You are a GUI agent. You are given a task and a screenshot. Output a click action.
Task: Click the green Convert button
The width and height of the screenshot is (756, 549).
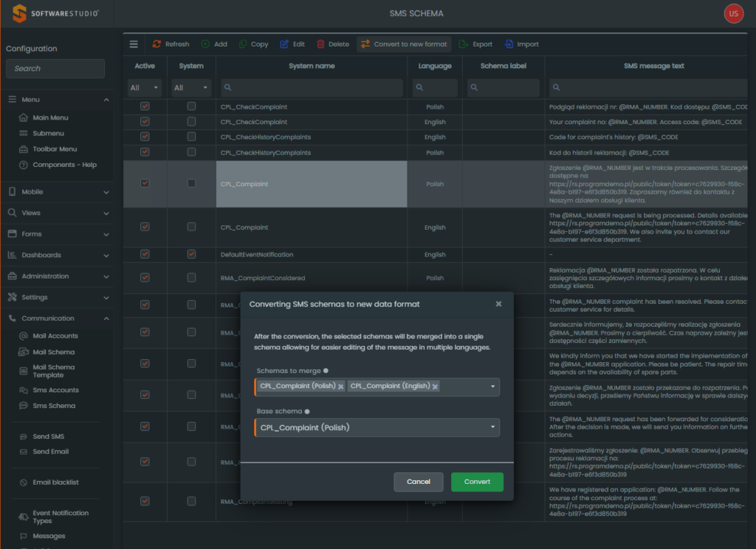477,482
